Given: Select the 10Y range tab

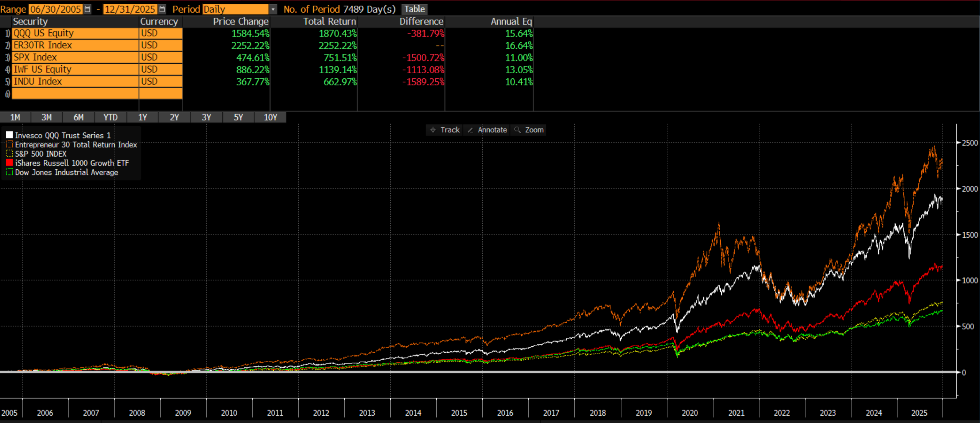Looking at the screenshot, I should pyautogui.click(x=270, y=117).
